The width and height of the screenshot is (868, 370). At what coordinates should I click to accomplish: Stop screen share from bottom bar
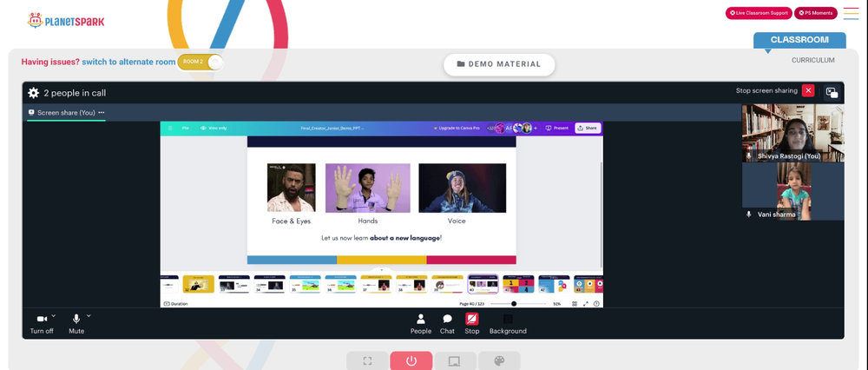(471, 324)
